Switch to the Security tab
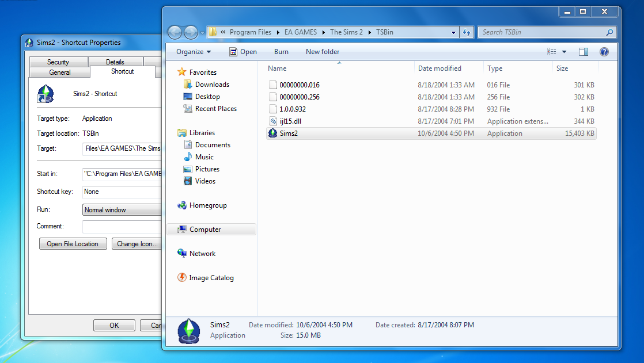The image size is (644, 363). [x=58, y=62]
